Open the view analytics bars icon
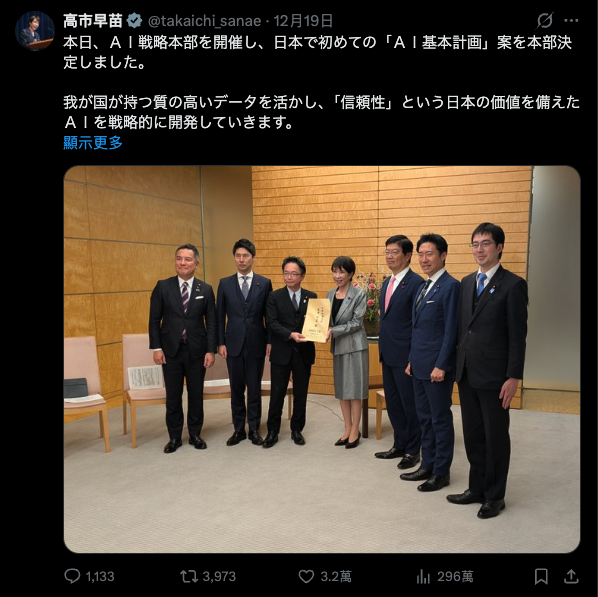 pyautogui.click(x=423, y=576)
